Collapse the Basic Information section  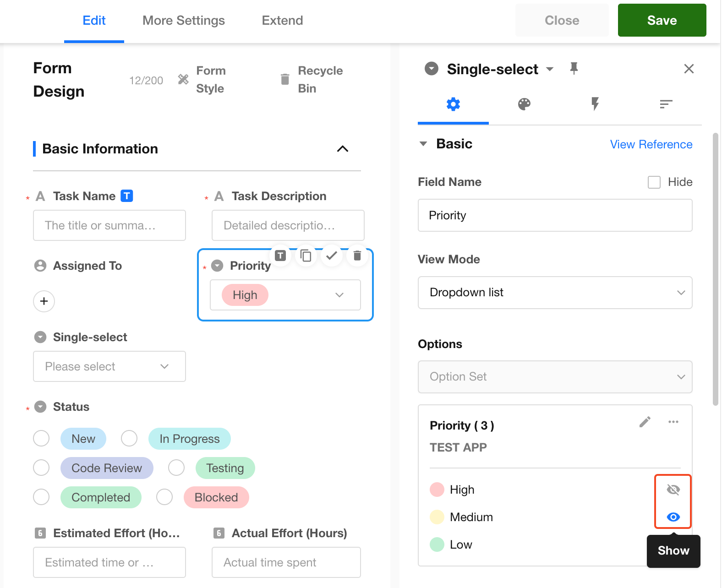343,149
